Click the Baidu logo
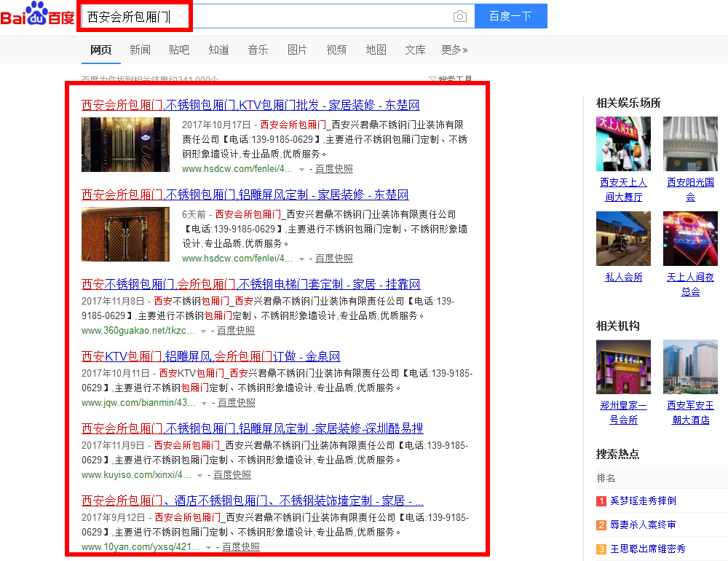 (37, 16)
